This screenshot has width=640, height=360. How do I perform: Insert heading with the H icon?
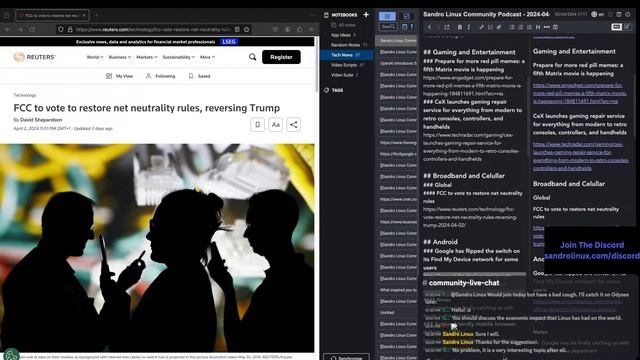[538, 27]
